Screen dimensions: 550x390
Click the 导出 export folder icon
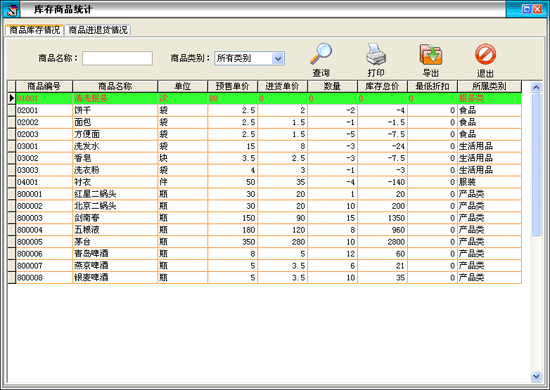(431, 54)
